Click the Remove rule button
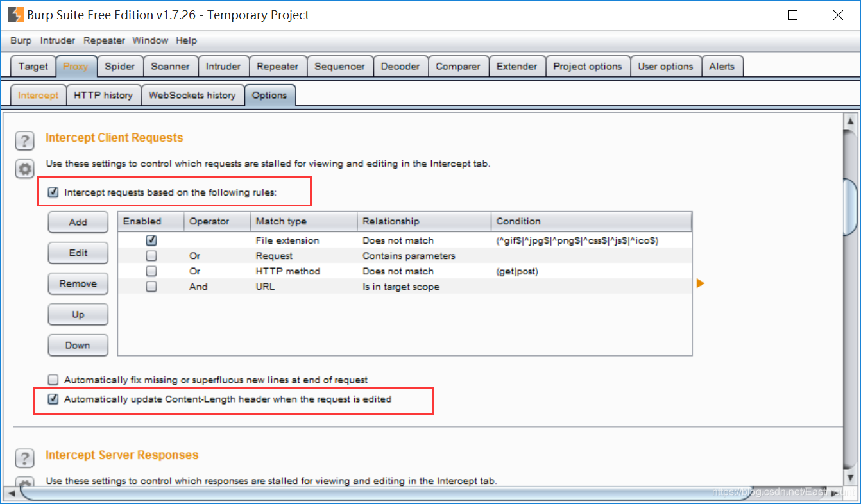 click(78, 283)
